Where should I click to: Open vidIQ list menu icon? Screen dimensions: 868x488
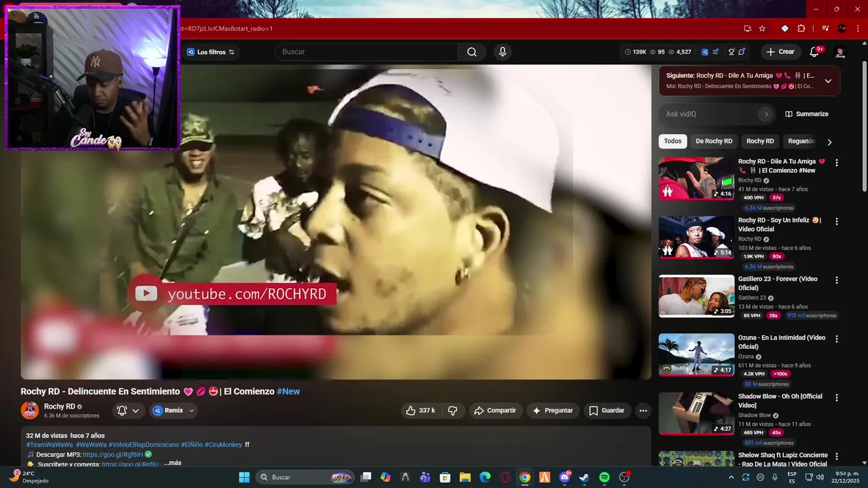(715, 52)
